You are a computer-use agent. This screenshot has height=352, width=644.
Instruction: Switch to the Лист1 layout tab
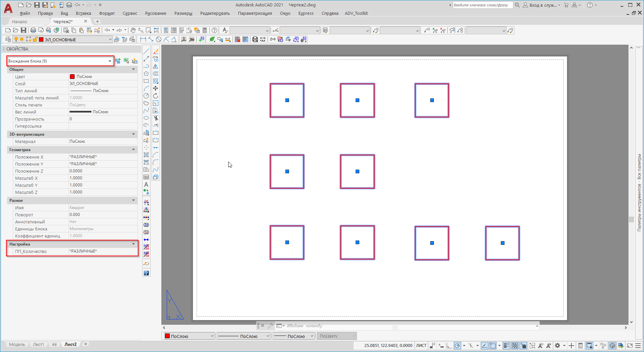click(38, 344)
